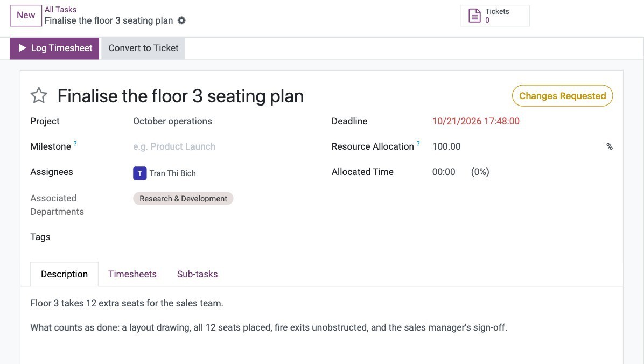Click the Milestone help question mark
644x364 pixels.
75,143
